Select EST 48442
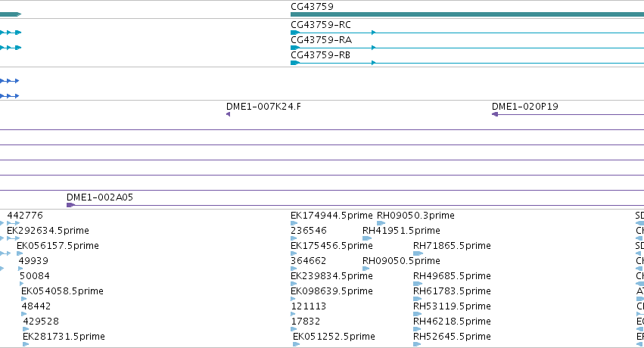 point(36,306)
